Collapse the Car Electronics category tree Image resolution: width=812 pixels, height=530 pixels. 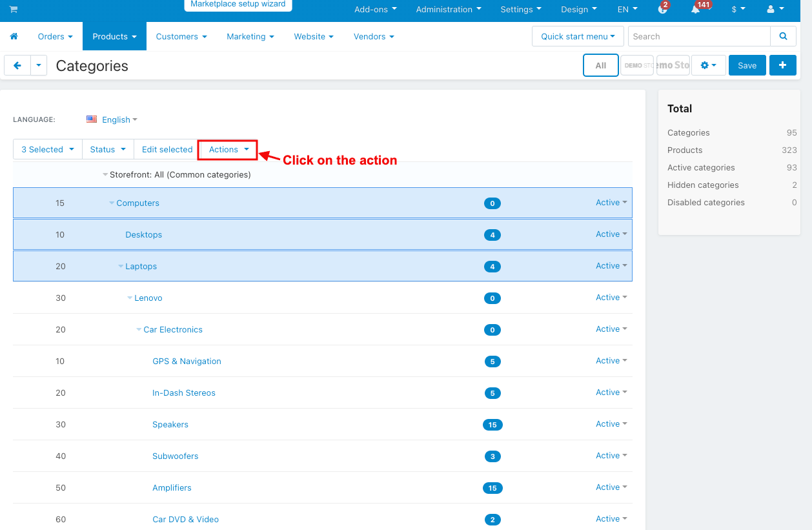[139, 330]
